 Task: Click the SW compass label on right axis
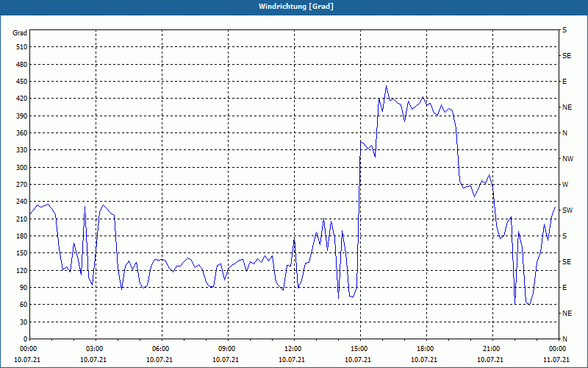567,210
